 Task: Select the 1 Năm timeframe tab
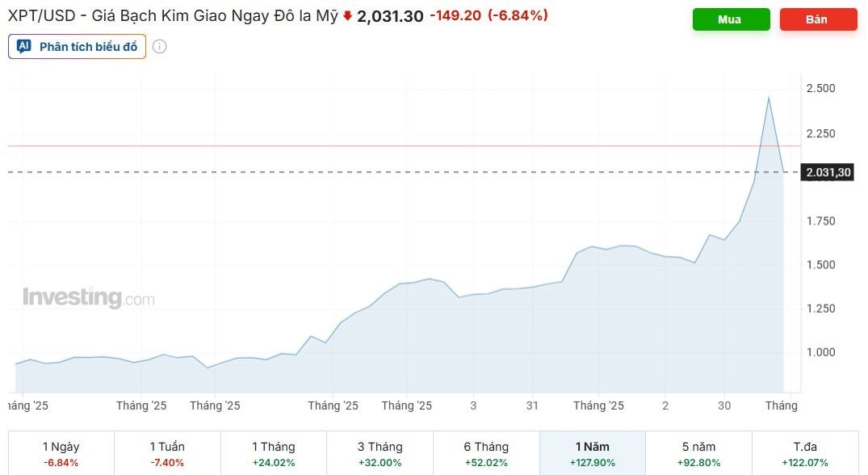coord(593,453)
